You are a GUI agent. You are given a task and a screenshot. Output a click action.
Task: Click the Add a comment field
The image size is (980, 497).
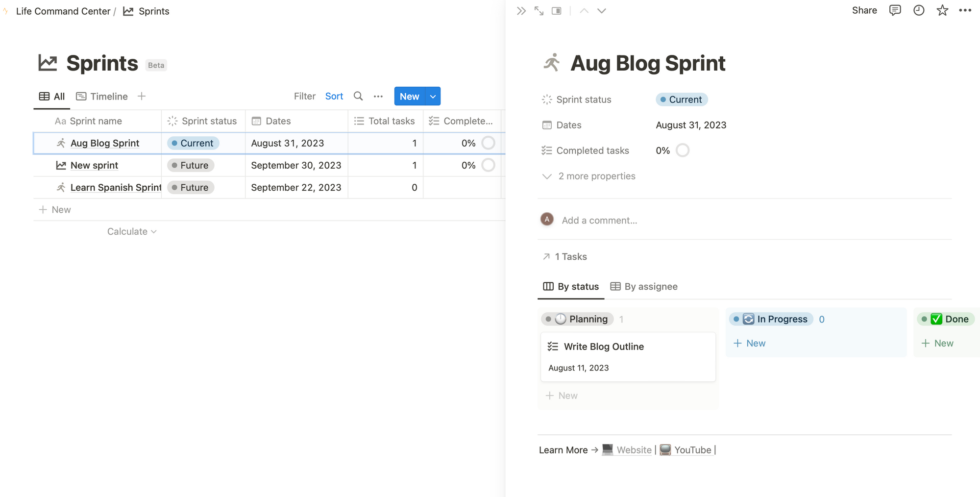pos(599,221)
